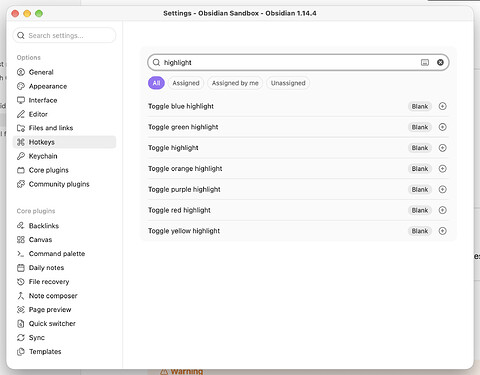Viewport: 480px width, 375px height.
Task: Open Command palette plugin settings
Action: click(64, 254)
